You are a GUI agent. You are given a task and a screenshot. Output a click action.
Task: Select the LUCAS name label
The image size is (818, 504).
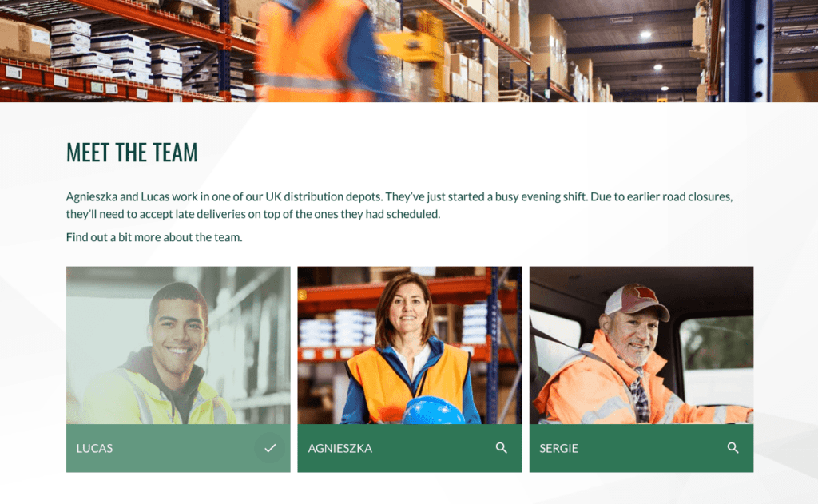pos(94,449)
